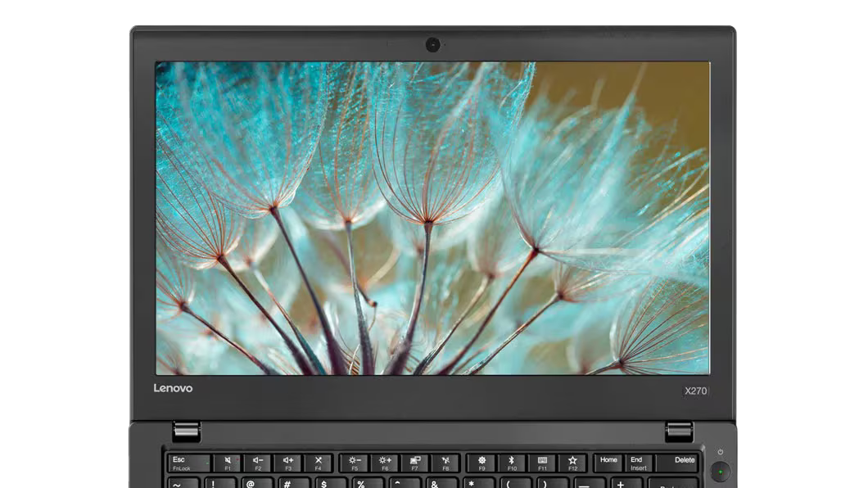Click the F10 Bluetooth key
Screen dimensions: 868x488
click(512, 463)
